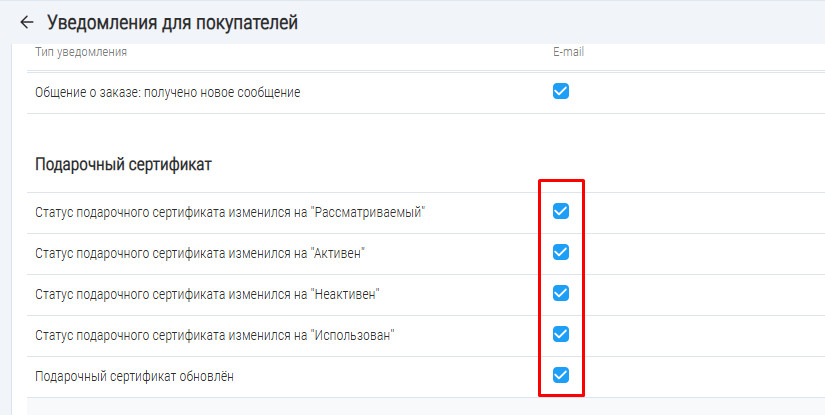
Task: Click row text ending with 'Рассматриваемый'
Action: (x=230, y=212)
